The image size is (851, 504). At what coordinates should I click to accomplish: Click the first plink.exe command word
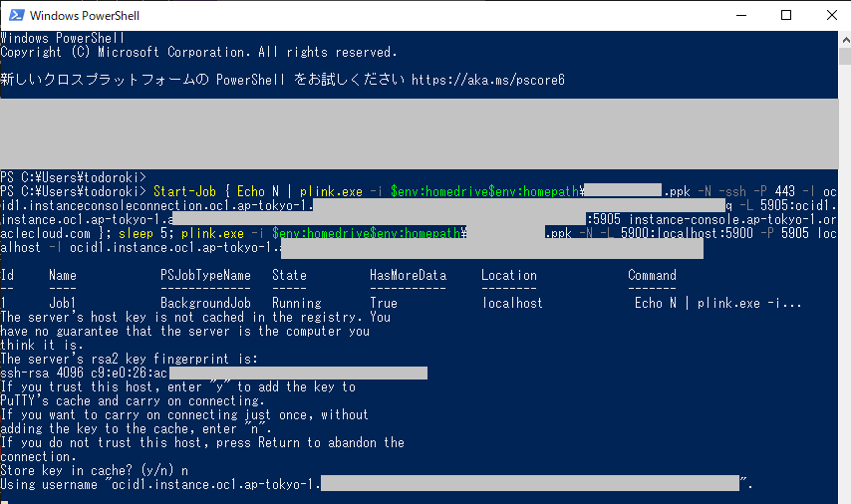point(331,191)
